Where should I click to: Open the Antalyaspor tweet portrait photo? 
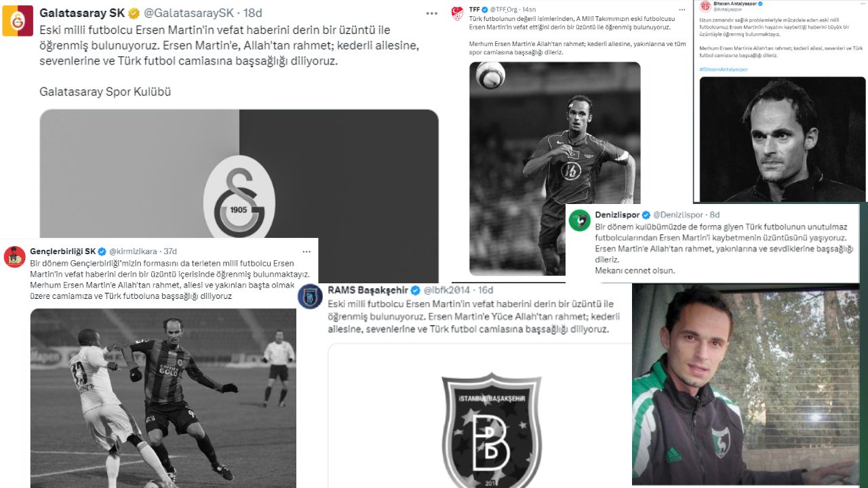(x=782, y=138)
